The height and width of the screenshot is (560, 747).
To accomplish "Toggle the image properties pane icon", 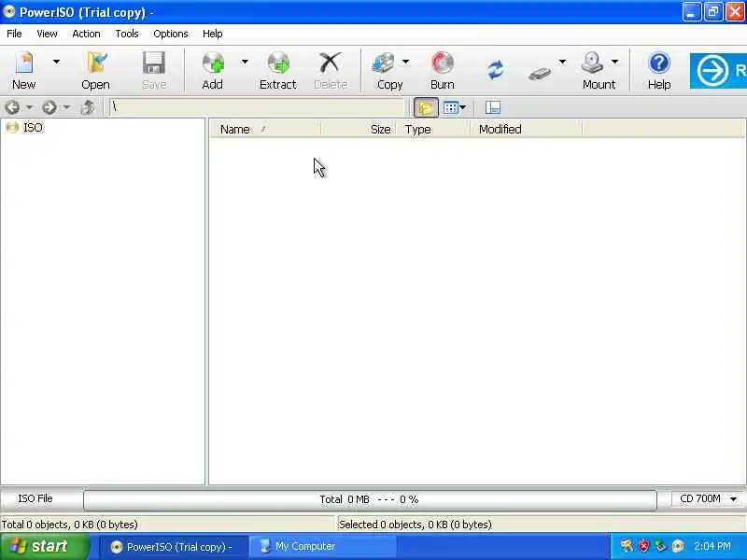I will coord(493,107).
